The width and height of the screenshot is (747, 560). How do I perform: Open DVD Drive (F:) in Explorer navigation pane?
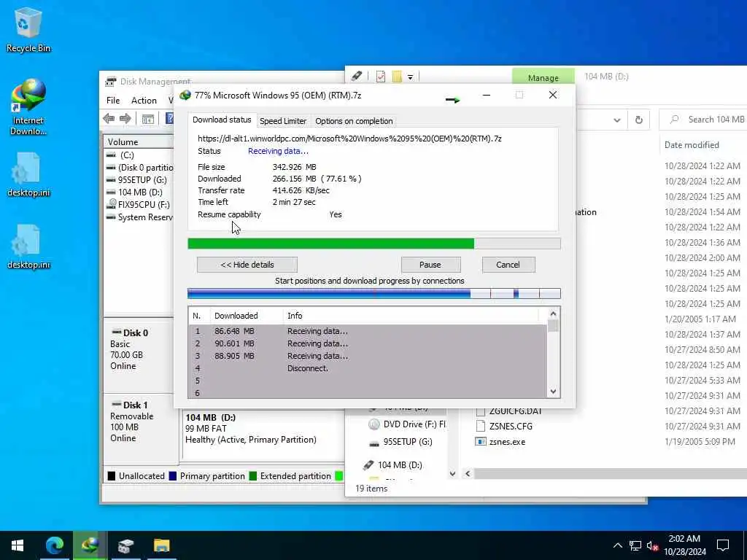pyautogui.click(x=408, y=424)
